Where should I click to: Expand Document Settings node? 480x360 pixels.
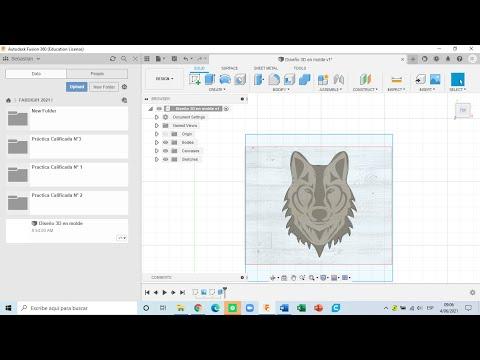(x=156, y=117)
